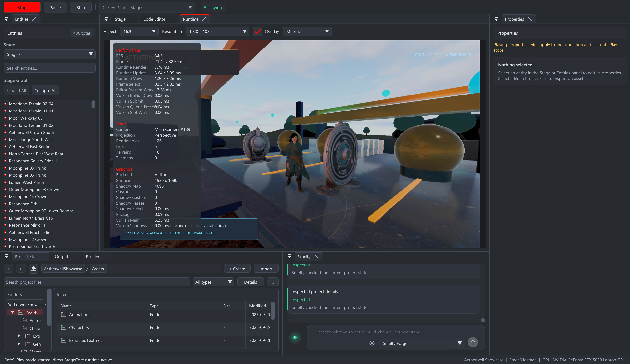
Task: Close the Entities tab
Action: pyautogui.click(x=34, y=19)
